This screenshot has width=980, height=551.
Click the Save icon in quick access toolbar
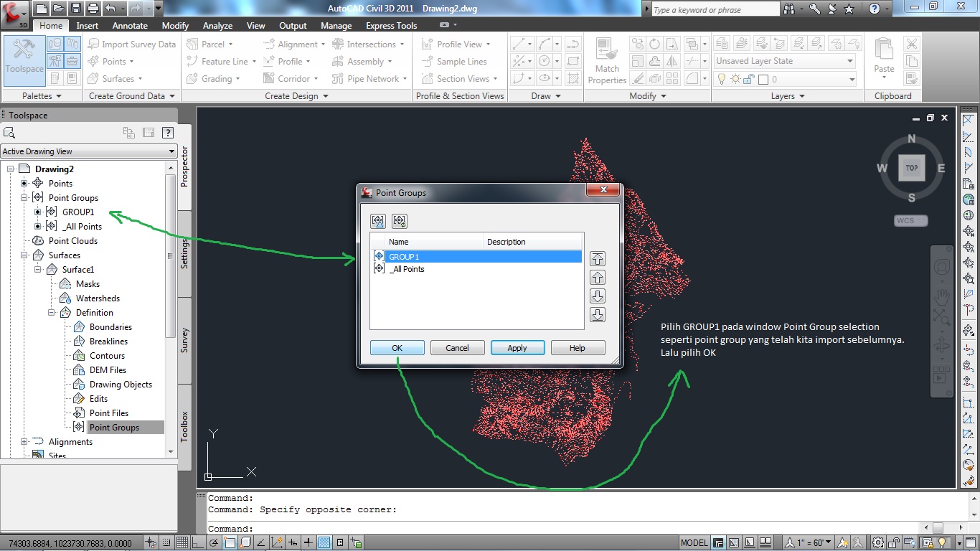tap(75, 9)
